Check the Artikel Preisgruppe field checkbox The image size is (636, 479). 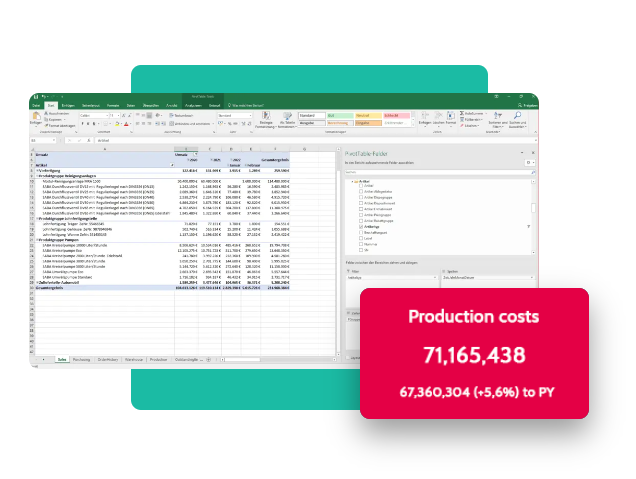tap(361, 215)
